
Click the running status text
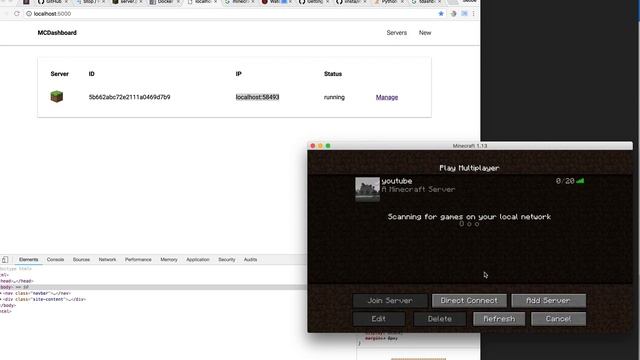tap(334, 97)
